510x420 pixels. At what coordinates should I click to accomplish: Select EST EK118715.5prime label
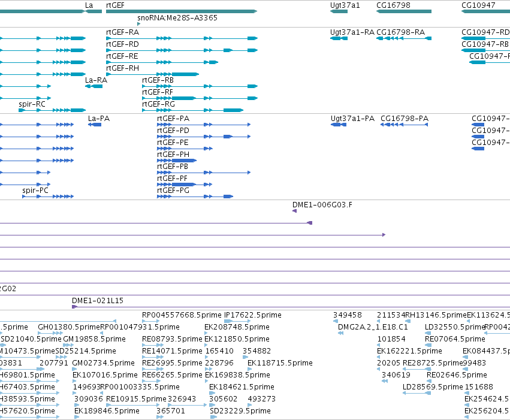(x=280, y=363)
